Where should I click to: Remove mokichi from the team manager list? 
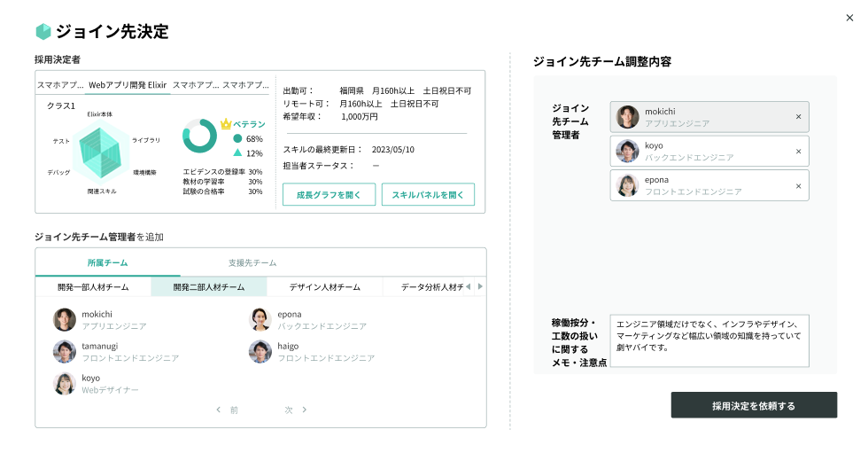(798, 117)
